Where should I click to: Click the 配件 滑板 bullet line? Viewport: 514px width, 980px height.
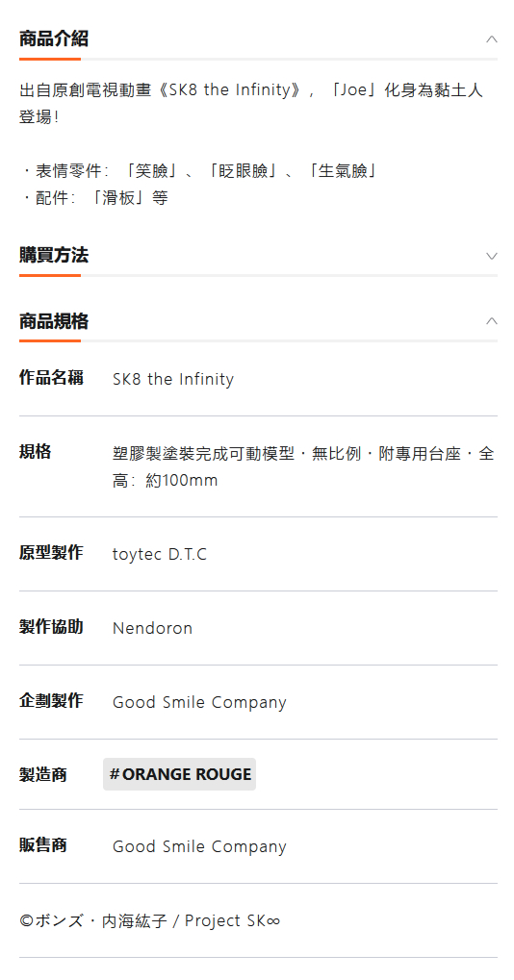click(94, 198)
